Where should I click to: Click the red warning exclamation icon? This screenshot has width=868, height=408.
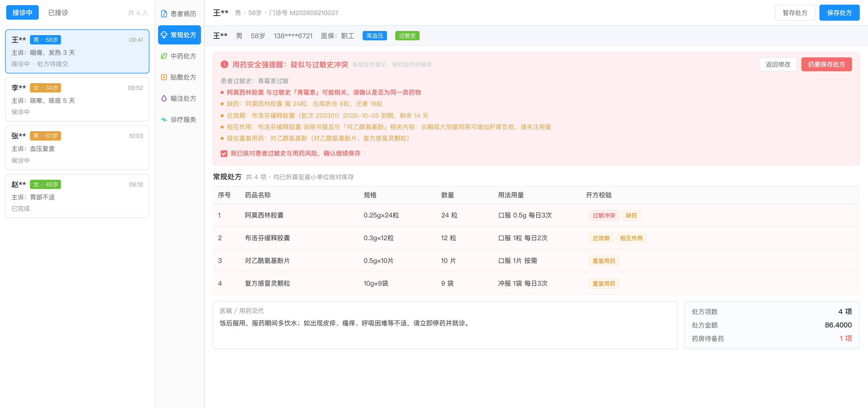(x=224, y=64)
